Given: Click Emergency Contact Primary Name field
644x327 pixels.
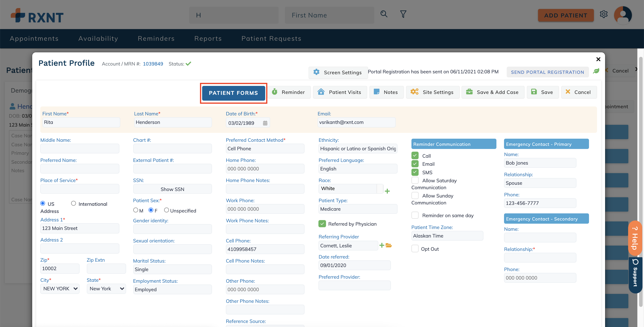Looking at the screenshot, I should (540, 163).
